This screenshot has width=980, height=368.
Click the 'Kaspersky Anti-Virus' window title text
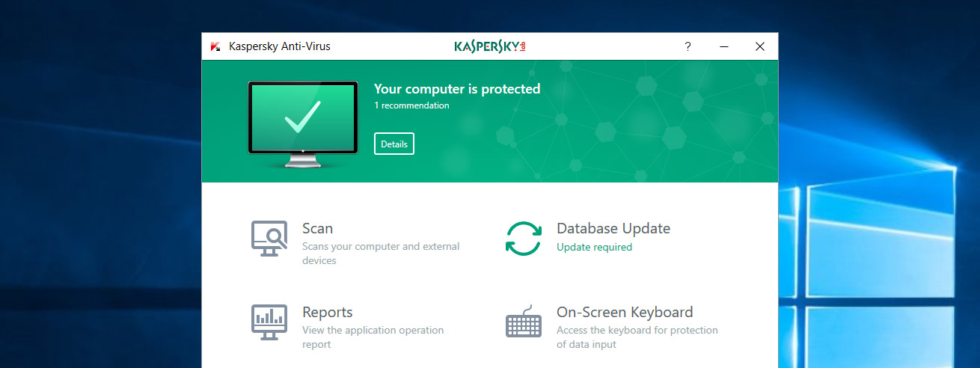click(279, 46)
